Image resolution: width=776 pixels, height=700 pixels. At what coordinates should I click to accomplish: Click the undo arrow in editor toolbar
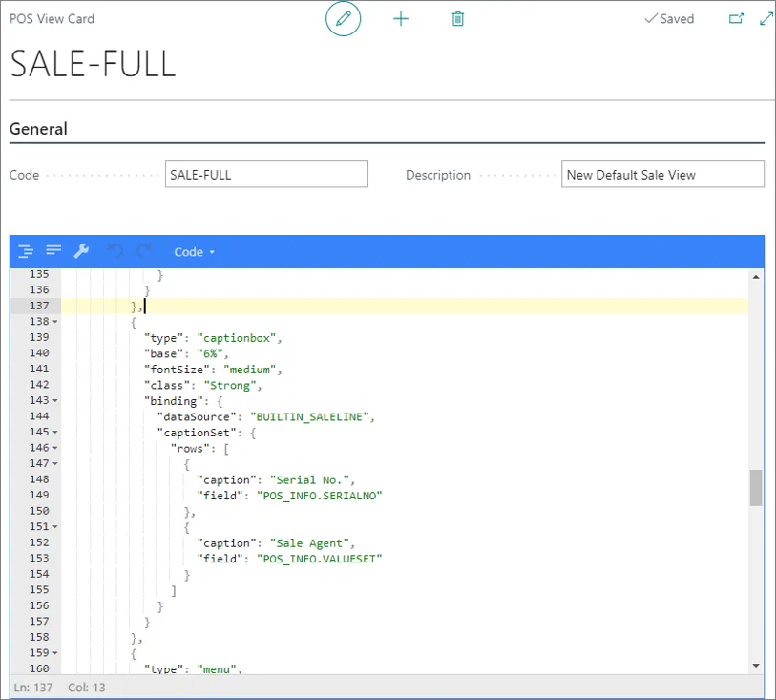[115, 251]
